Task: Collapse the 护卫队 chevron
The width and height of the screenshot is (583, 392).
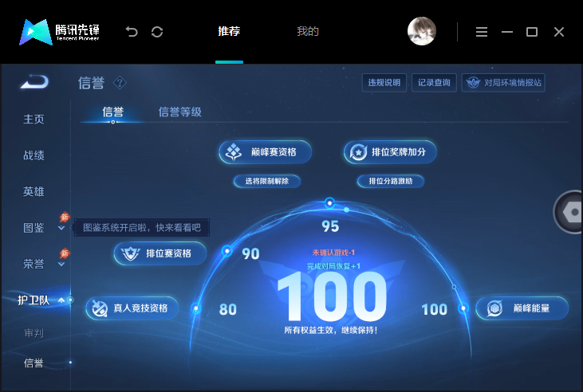Action: [x=61, y=300]
